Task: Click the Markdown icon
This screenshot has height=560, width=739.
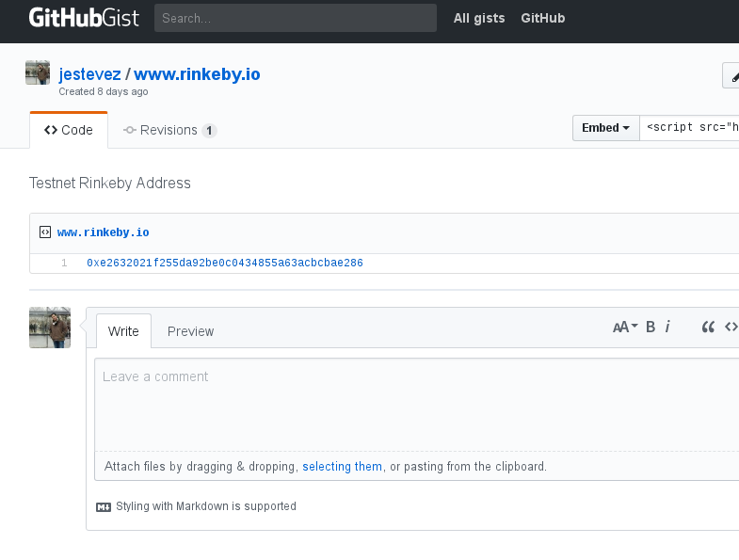Action: pyautogui.click(x=104, y=507)
